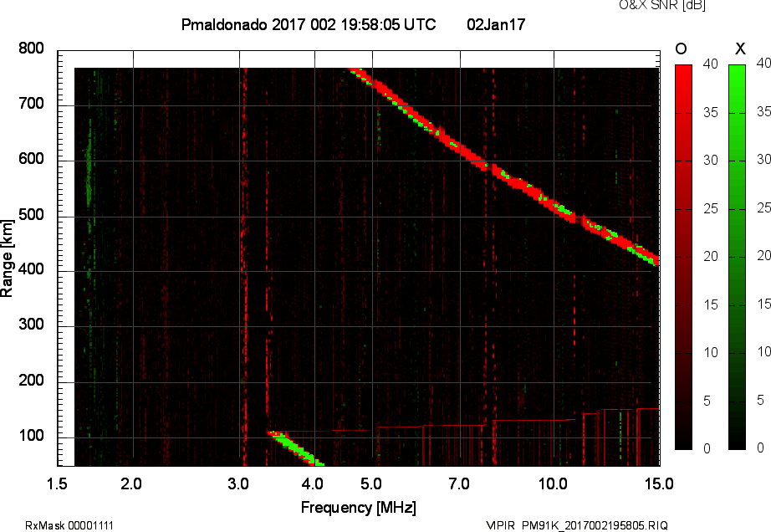771x532 pixels.
Task: Click the plot title 'Pmaldonado 2017 002 19:58:05 UTC'
Action: 309,24
